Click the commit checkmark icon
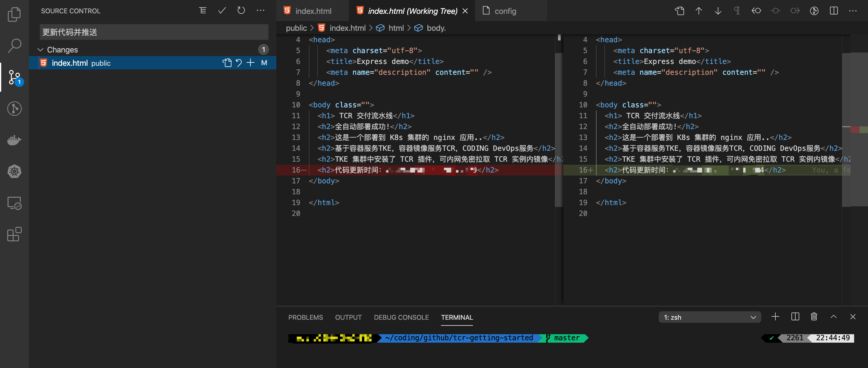This screenshot has height=368, width=868. click(x=222, y=11)
